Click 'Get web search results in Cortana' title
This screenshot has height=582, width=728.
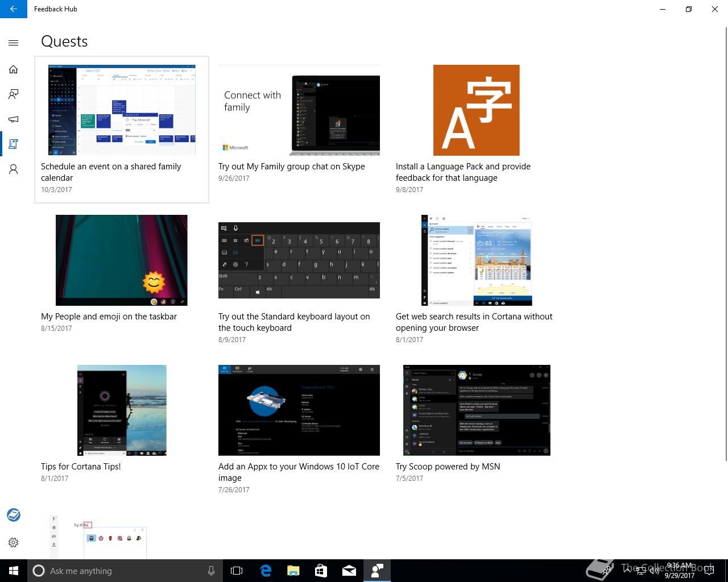474,322
